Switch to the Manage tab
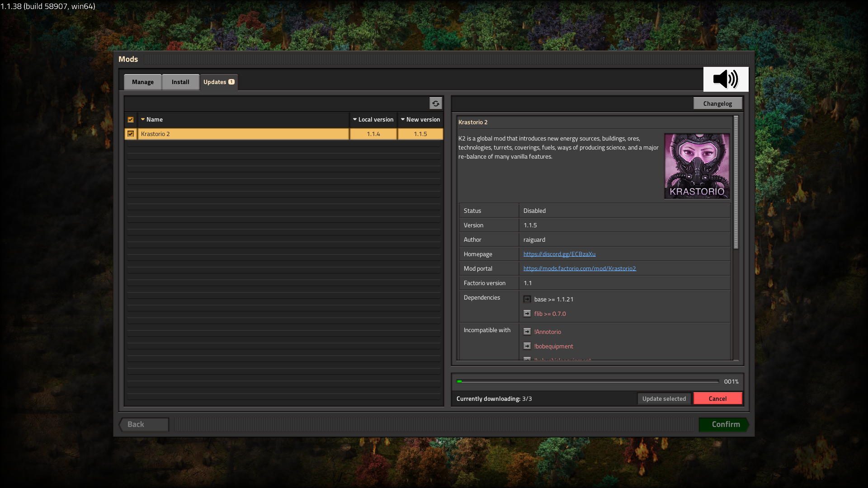Viewport: 868px width, 488px height. 142,82
